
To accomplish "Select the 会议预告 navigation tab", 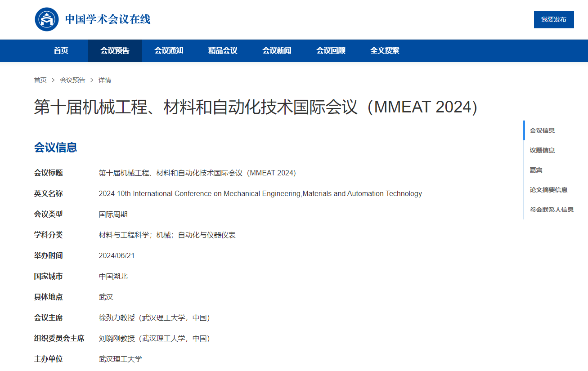I will [115, 51].
